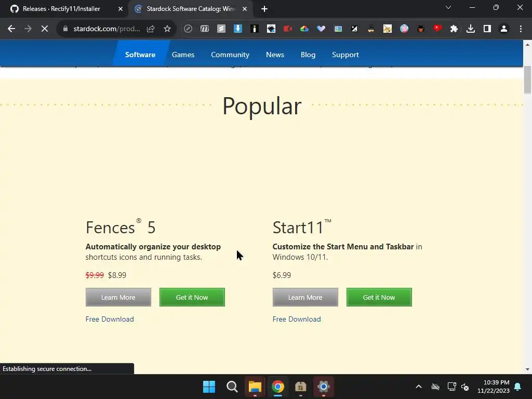The image size is (532, 399).
Task: Open Windows Search from the taskbar
Action: [232, 387]
